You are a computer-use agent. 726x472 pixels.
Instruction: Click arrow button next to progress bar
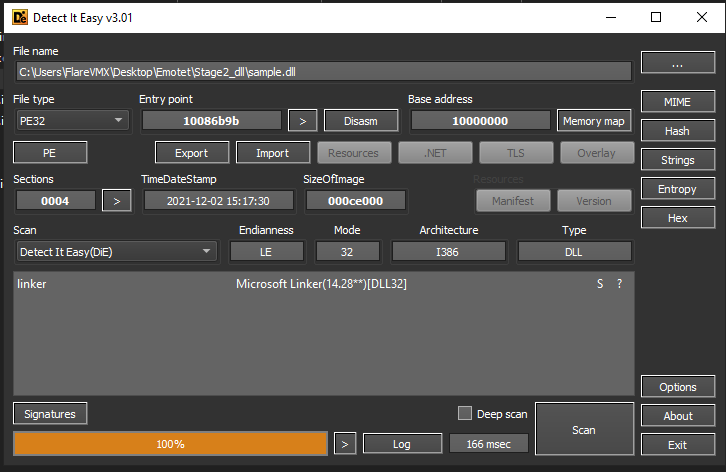pyautogui.click(x=345, y=444)
